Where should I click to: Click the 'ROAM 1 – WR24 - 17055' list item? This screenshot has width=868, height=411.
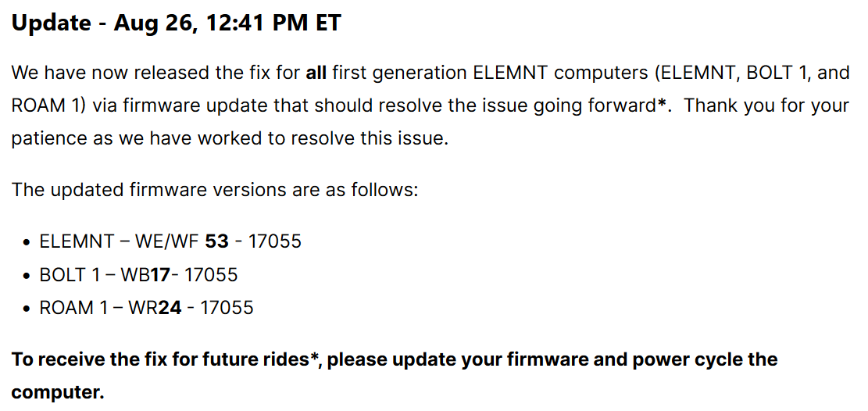coord(146,307)
